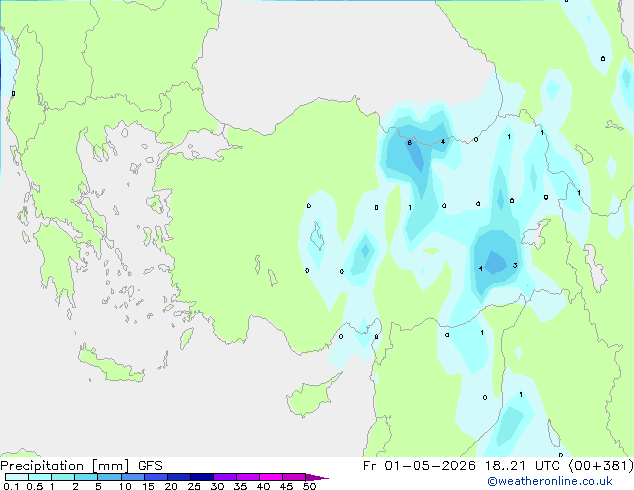Click the (00+381) forecast hour label
The height and width of the screenshot is (490, 634).
point(601,466)
